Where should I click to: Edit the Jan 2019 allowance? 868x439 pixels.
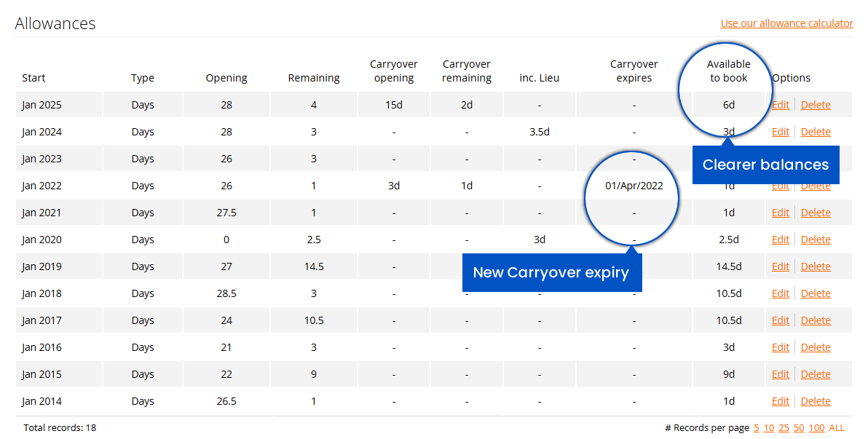[x=780, y=266]
